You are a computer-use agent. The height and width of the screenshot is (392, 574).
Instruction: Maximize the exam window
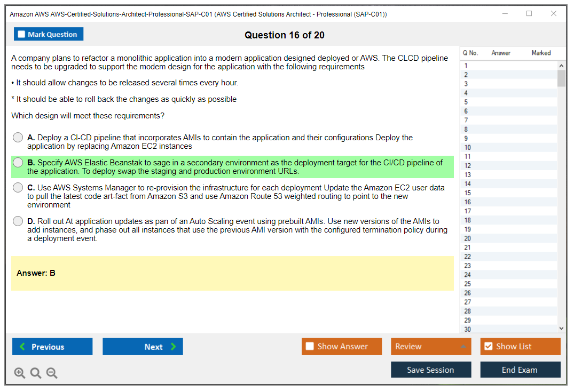click(x=529, y=14)
